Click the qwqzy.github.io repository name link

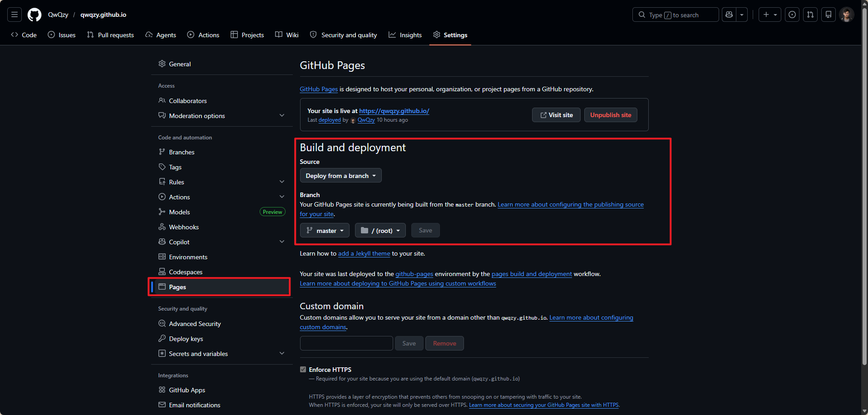coord(104,15)
